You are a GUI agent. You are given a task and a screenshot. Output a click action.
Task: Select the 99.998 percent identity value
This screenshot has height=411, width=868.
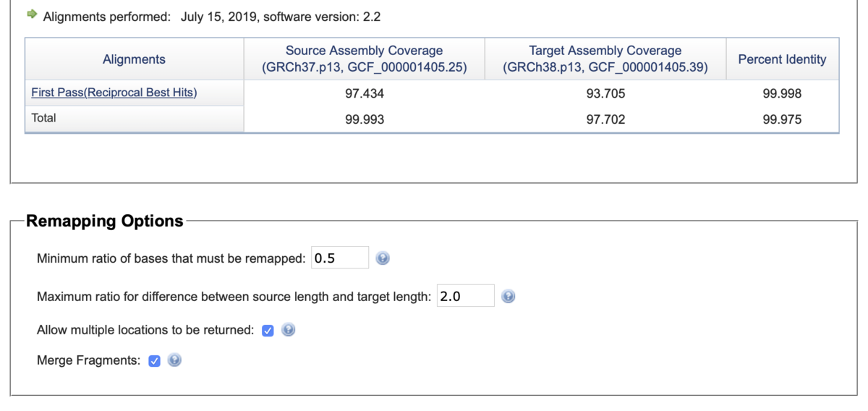tap(782, 93)
